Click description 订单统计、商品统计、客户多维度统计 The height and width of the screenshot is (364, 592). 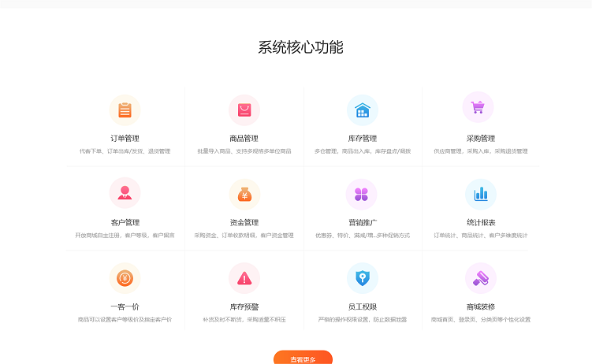tap(481, 236)
